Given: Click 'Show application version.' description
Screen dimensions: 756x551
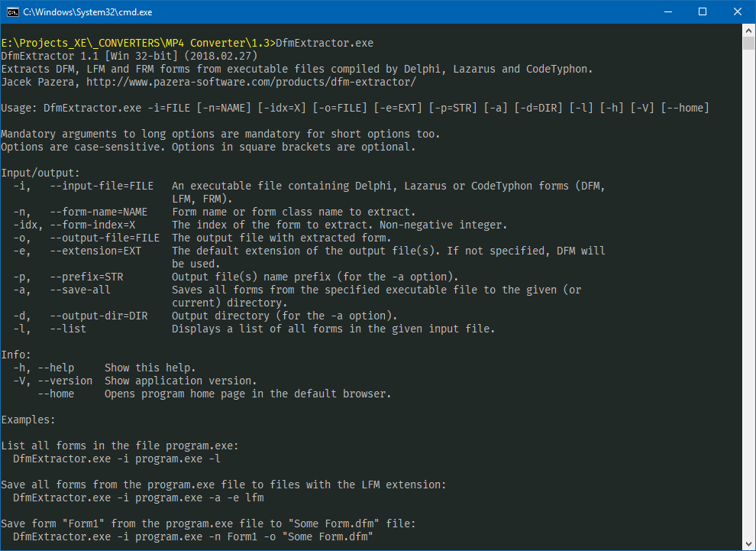Looking at the screenshot, I should click(181, 381).
